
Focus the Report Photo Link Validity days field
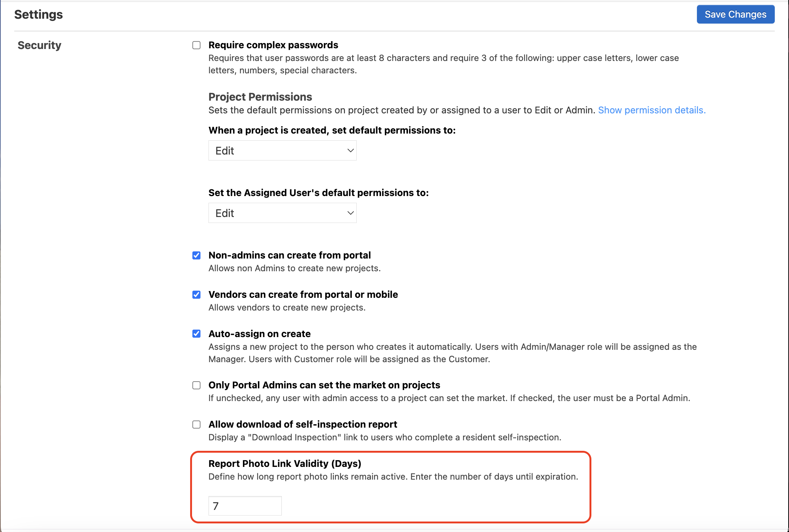[245, 506]
